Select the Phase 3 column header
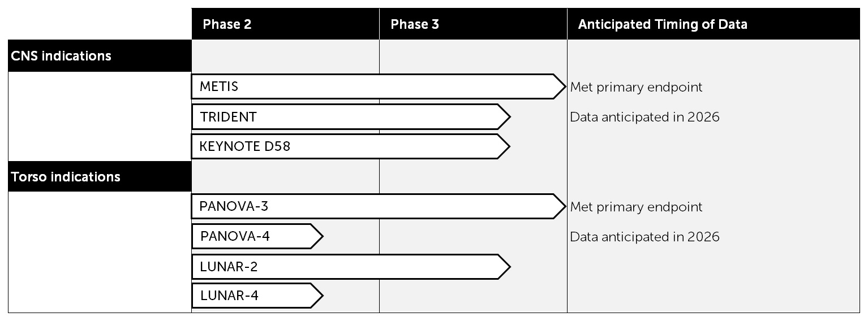 (415, 24)
